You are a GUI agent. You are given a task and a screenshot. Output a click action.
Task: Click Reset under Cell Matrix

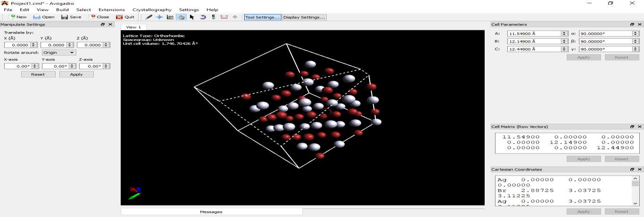621,159
